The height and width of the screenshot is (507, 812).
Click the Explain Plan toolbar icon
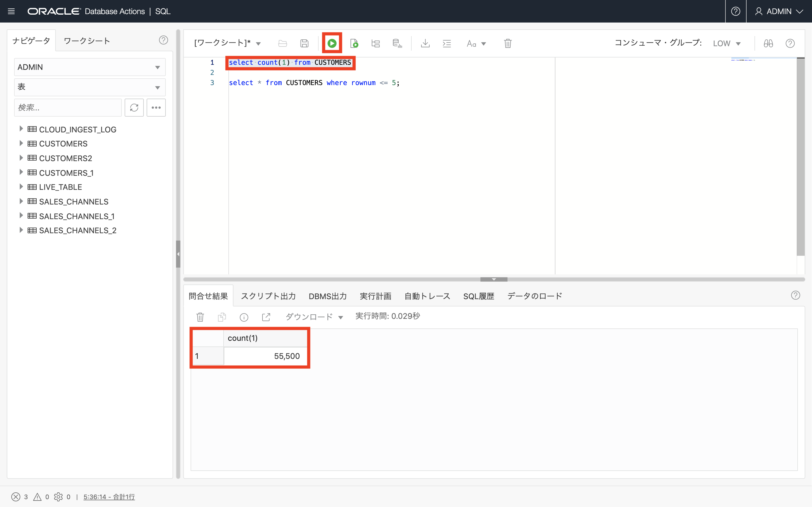[376, 43]
